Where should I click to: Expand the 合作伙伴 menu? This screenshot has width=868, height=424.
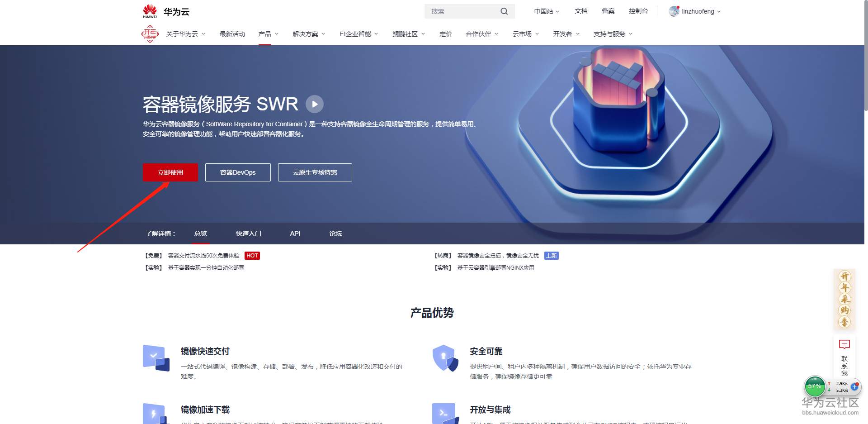click(482, 34)
